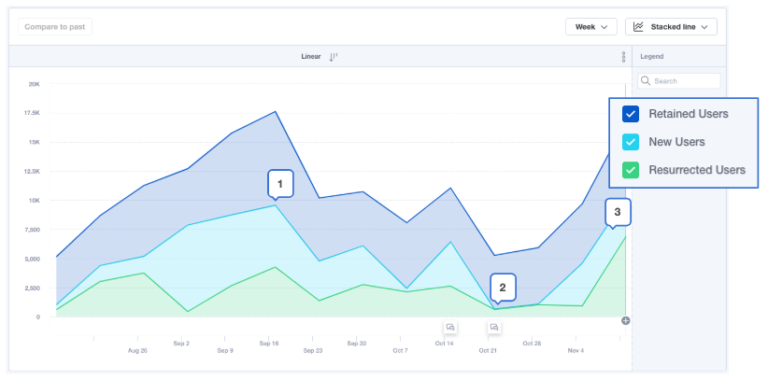This screenshot has height=380, width=768.
Task: Click the Nov 4 x-axis label
Action: [x=576, y=351]
